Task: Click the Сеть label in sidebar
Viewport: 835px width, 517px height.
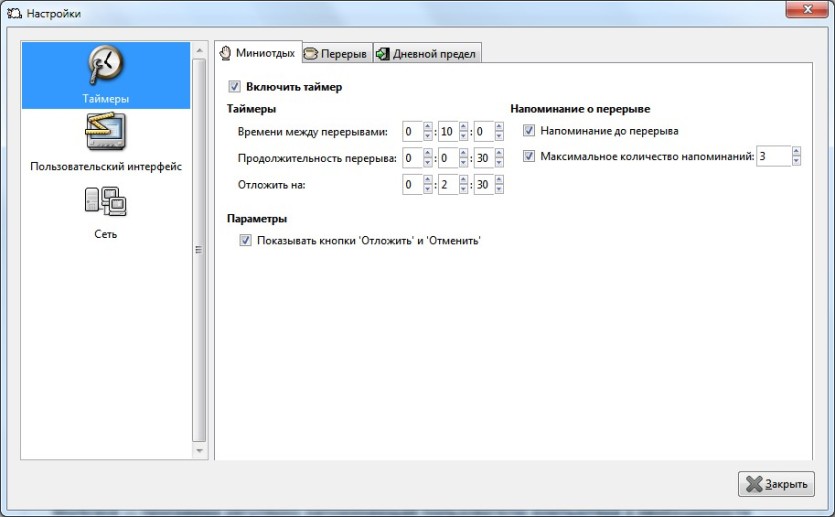Action: pyautogui.click(x=105, y=234)
